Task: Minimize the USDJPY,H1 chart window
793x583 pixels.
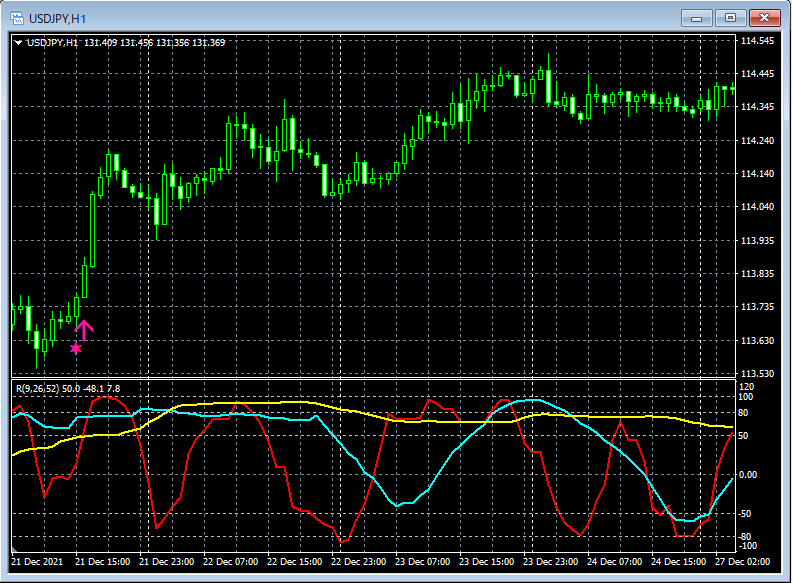Action: tap(696, 17)
